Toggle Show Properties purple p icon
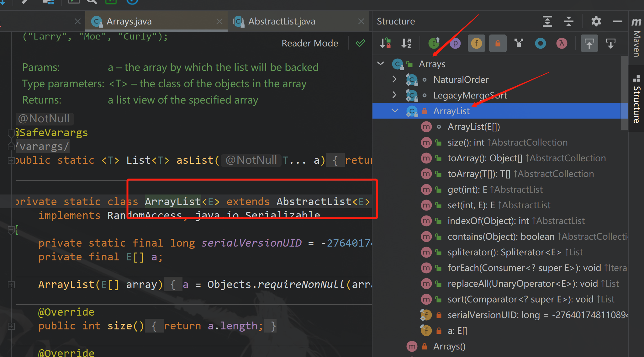The width and height of the screenshot is (644, 357). point(455,43)
